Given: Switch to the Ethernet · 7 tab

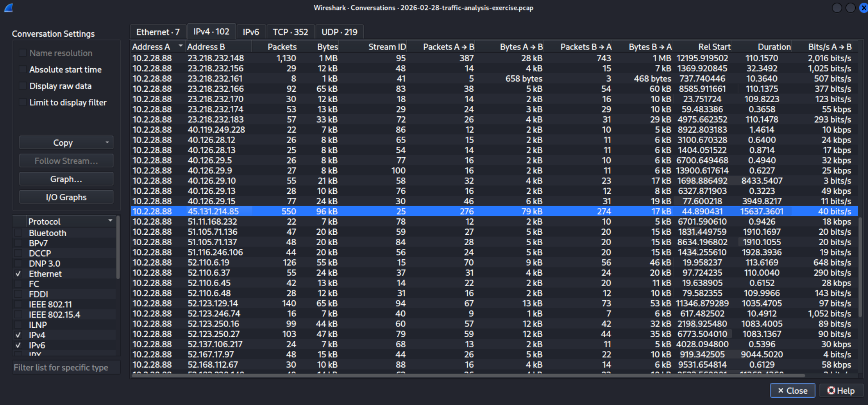Looking at the screenshot, I should pyautogui.click(x=158, y=32).
